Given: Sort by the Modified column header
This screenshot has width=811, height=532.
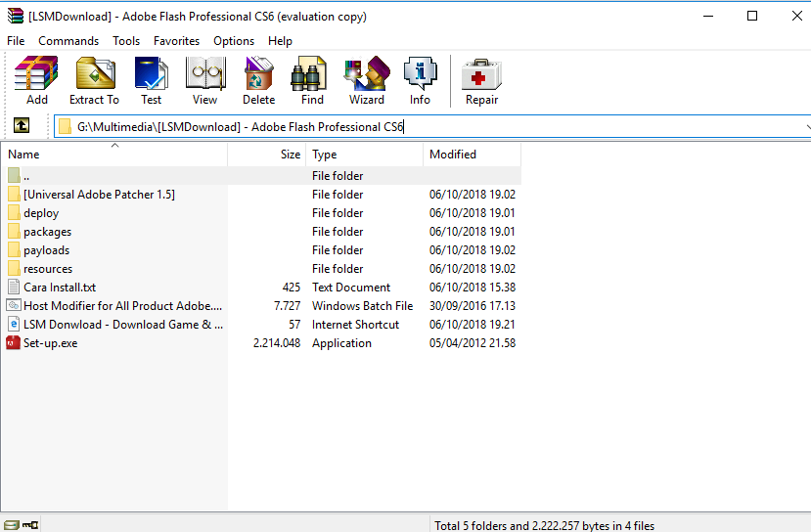Looking at the screenshot, I should click(x=472, y=155).
